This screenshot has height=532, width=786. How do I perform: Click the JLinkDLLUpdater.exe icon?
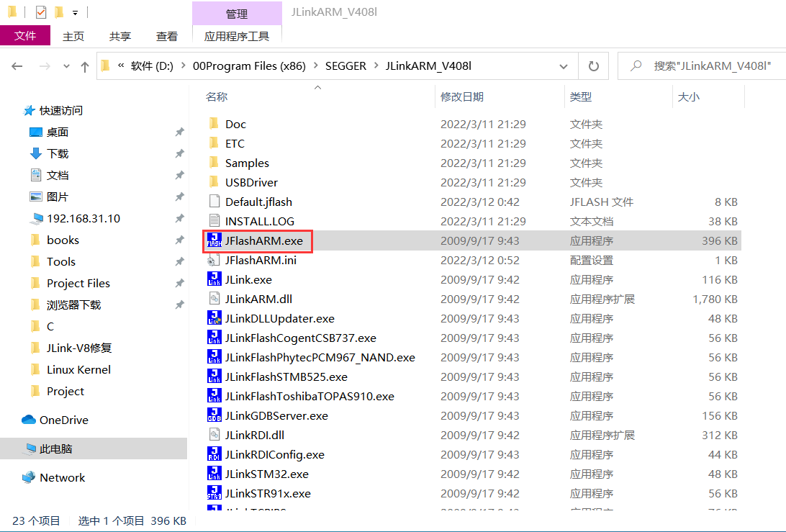214,318
